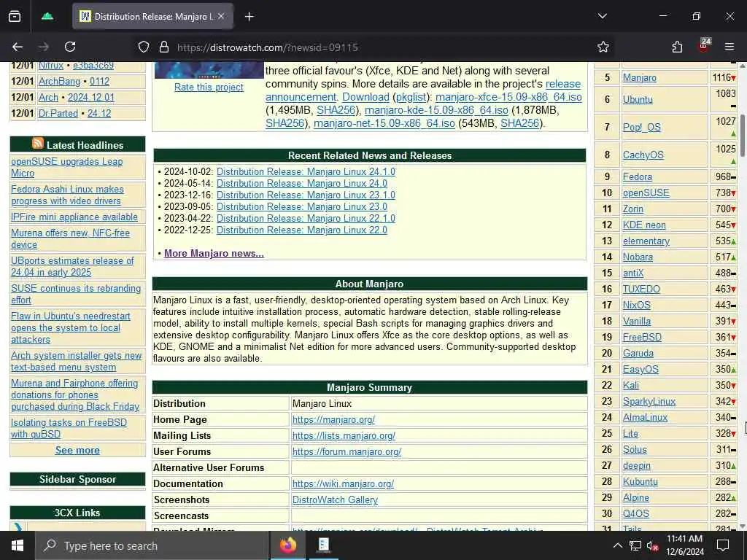The height and width of the screenshot is (560, 747).
Task: Open the Windows Start menu
Action: 18,545
